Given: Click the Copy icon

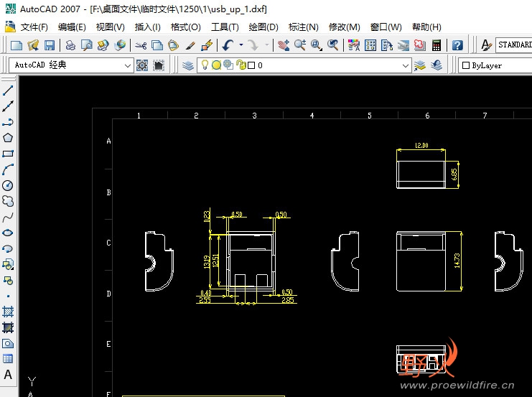Looking at the screenshot, I should click(157, 45).
